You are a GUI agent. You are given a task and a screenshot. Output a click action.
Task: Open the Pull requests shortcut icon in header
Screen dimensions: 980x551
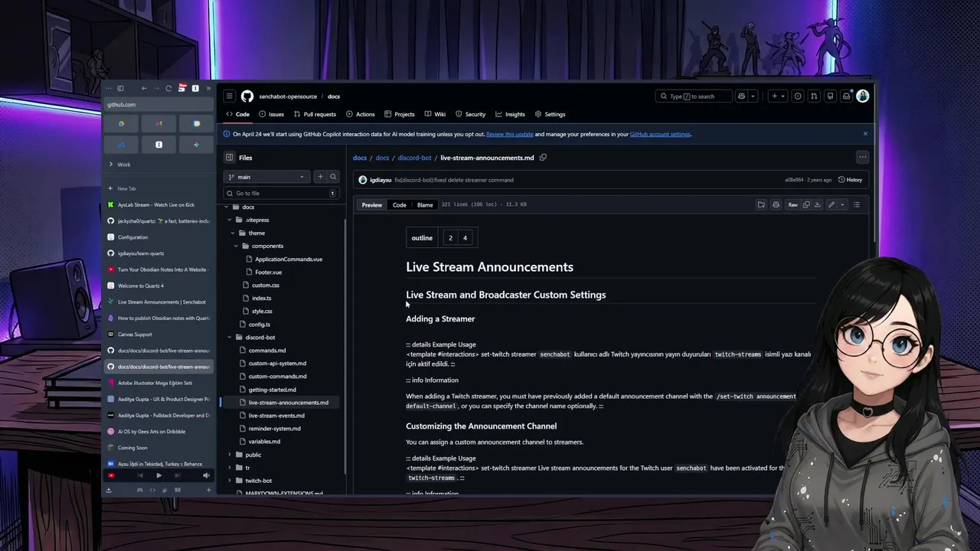(814, 96)
